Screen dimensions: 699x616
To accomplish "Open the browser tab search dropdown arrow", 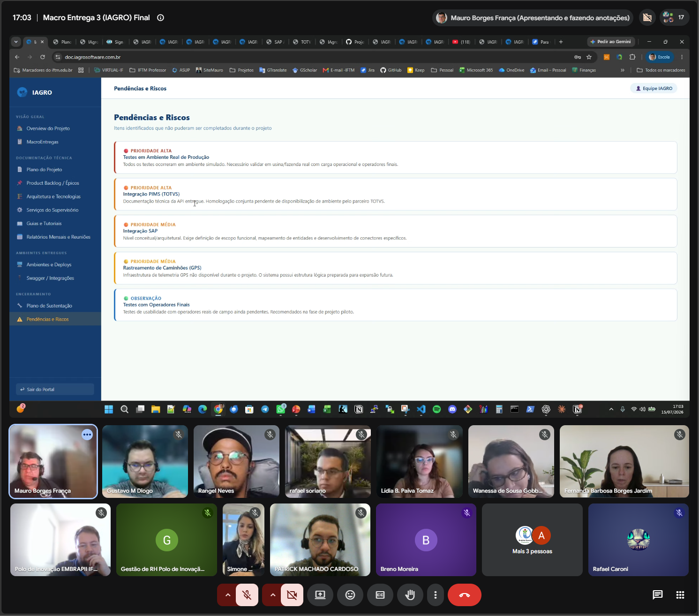I will tap(16, 42).
